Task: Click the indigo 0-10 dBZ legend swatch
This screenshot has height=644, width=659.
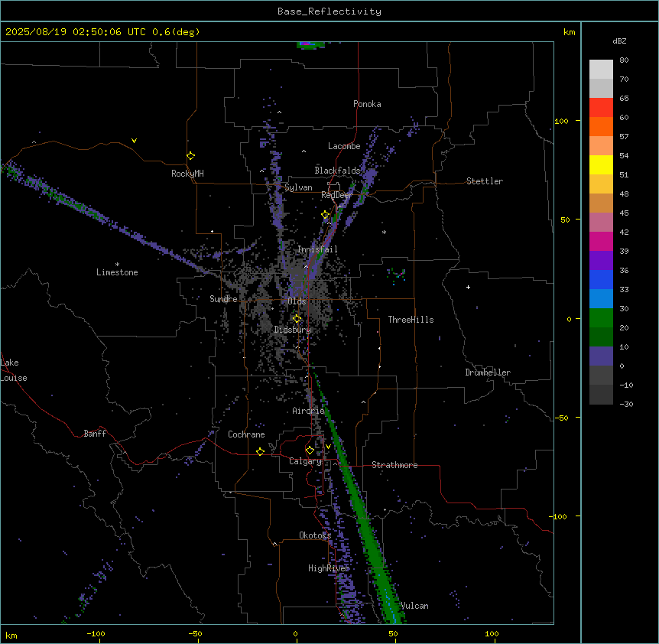Action: (601, 356)
